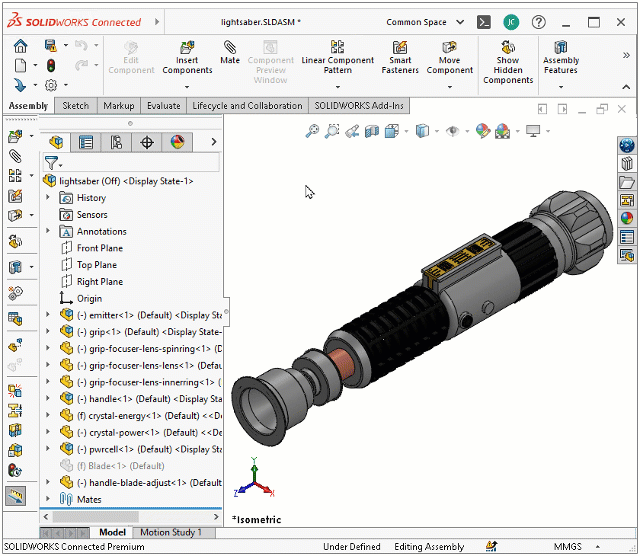This screenshot has width=640, height=556.
Task: Switch to the Markup tab
Action: (x=119, y=106)
